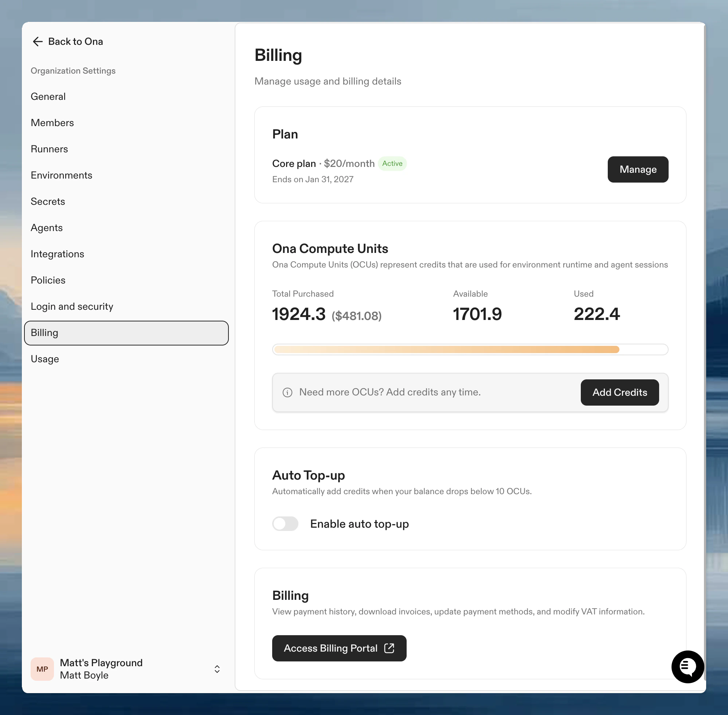
Task: Click the Manage button for the Core plan
Action: [638, 169]
